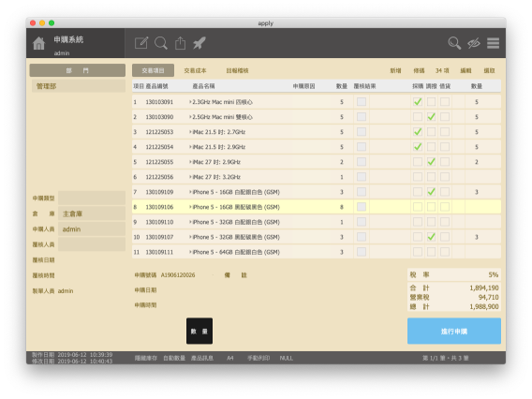Image resolution: width=532 pixels, height=399 pixels.
Task: Click the home icon beside 申購系統
Action: pyautogui.click(x=38, y=43)
